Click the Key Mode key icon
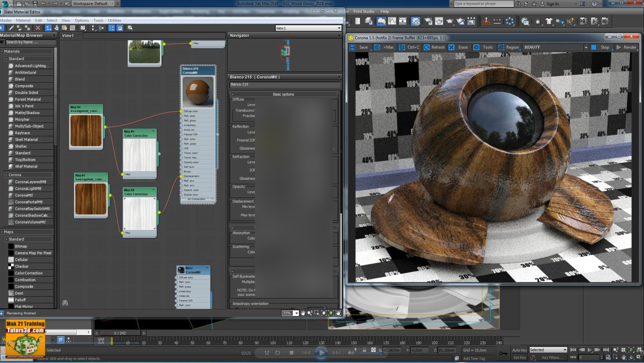This screenshot has height=363, width=644. point(503,354)
